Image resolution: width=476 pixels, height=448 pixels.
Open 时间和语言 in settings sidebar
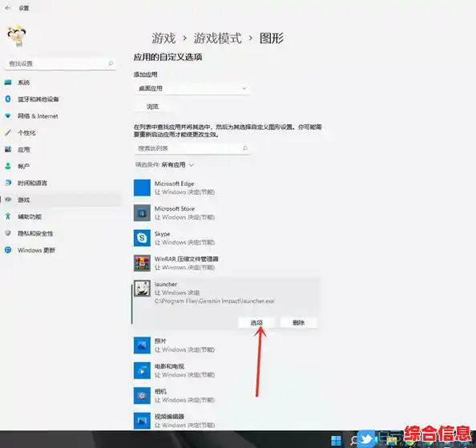coord(33,183)
